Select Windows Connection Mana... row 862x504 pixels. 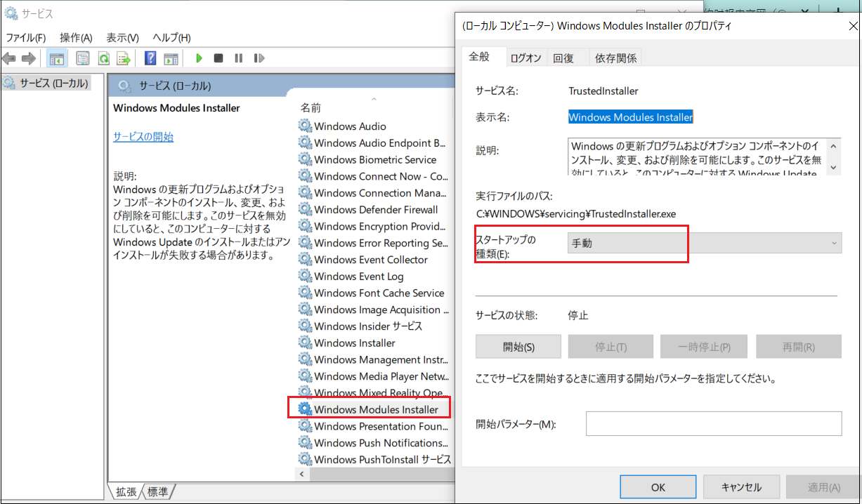374,193
